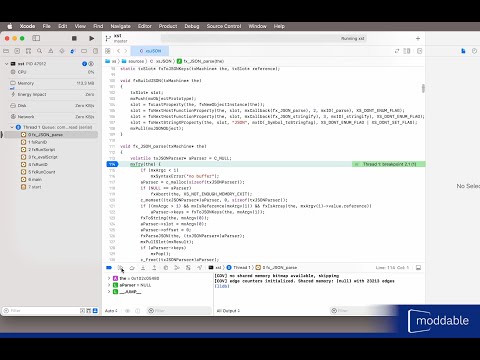Collapse the xst PID process tree
This screenshot has width=480, height=360.
coord(6,64)
